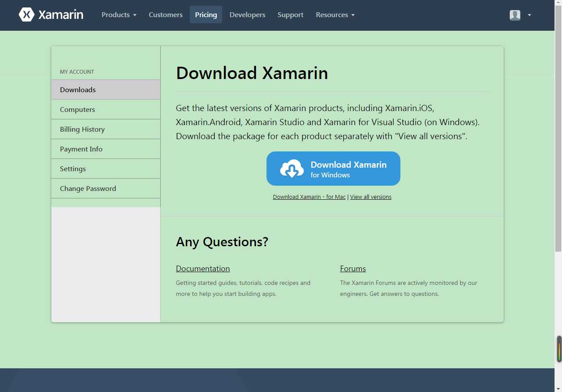The width and height of the screenshot is (562, 392).
Task: Open the Documentation link
Action: point(203,269)
